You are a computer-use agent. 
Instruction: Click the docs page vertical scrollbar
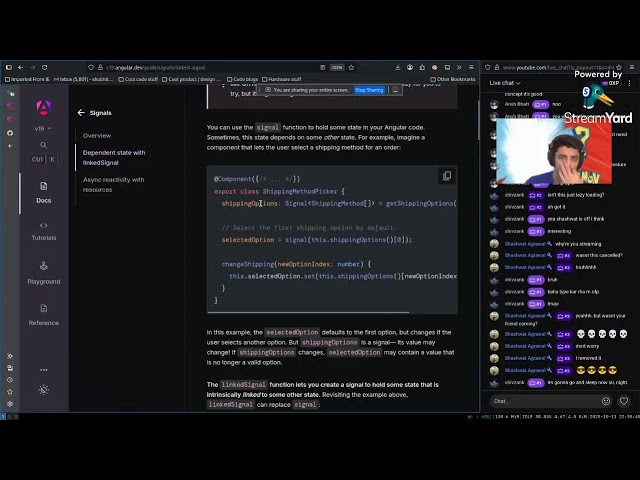pyautogui.click(x=478, y=120)
